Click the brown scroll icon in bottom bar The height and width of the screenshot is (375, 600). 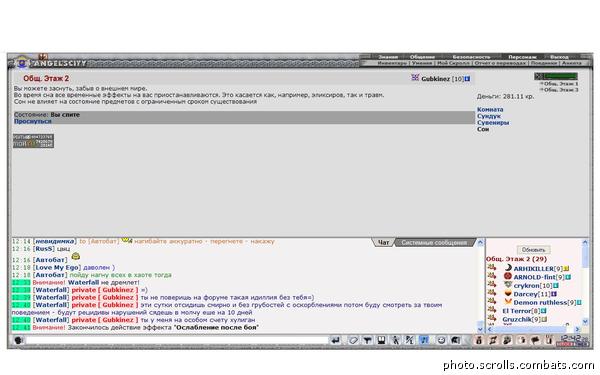pos(493,340)
